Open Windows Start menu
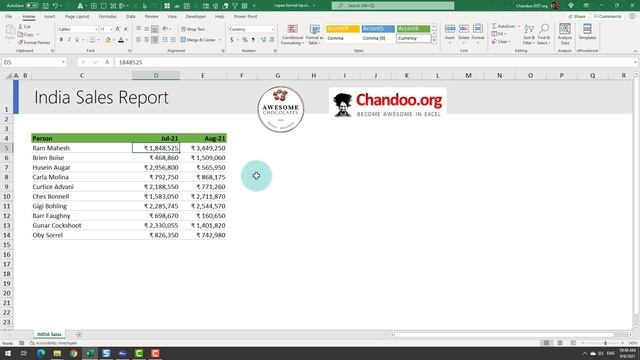 [x=8, y=353]
